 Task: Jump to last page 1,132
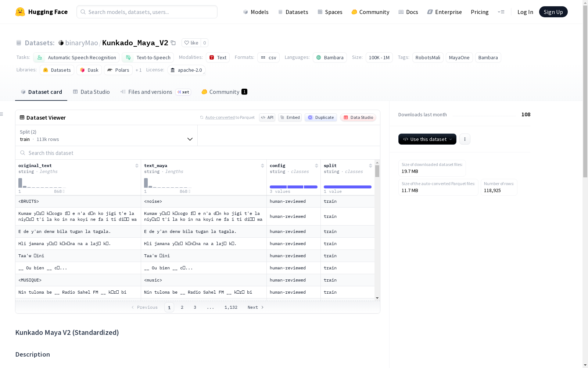pyautogui.click(x=231, y=307)
